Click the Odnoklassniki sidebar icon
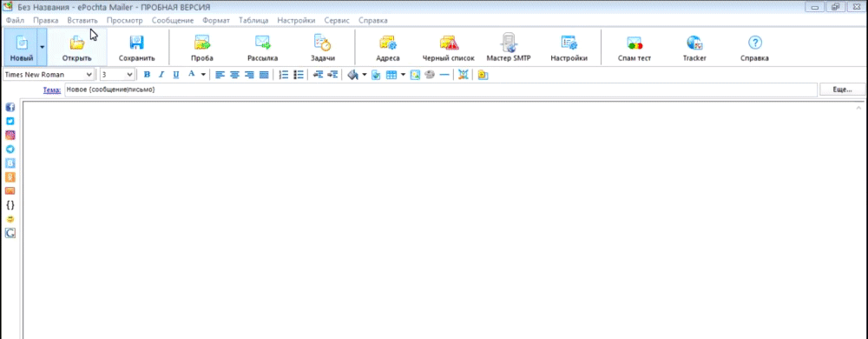Viewport: 868px width, 339px height. 10,177
